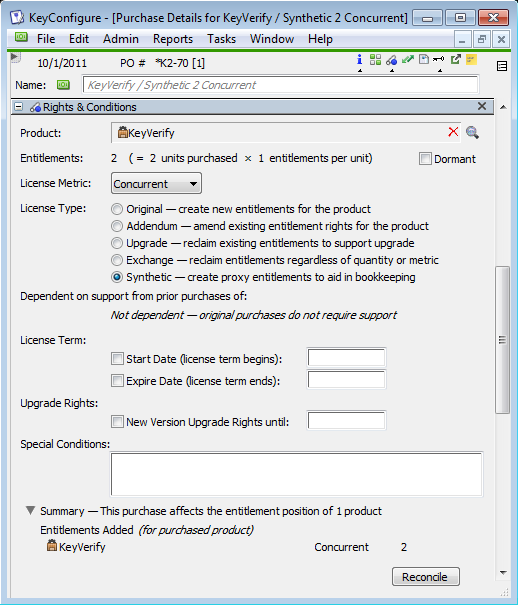
Task: Click the black key icon in toolbar
Action: [439, 59]
